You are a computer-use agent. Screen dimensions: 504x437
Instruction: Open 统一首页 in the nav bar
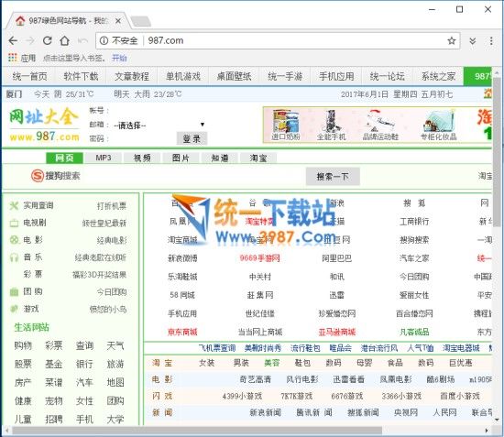click(x=29, y=76)
